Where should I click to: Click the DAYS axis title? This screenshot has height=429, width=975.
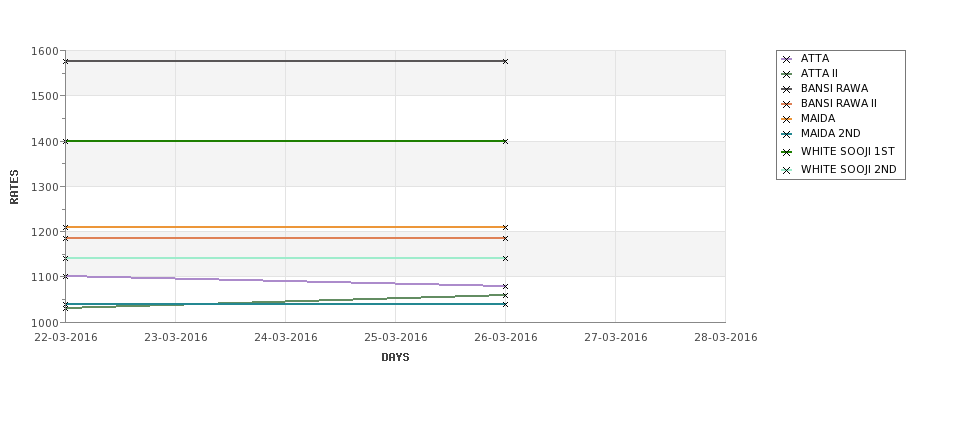[x=395, y=357]
